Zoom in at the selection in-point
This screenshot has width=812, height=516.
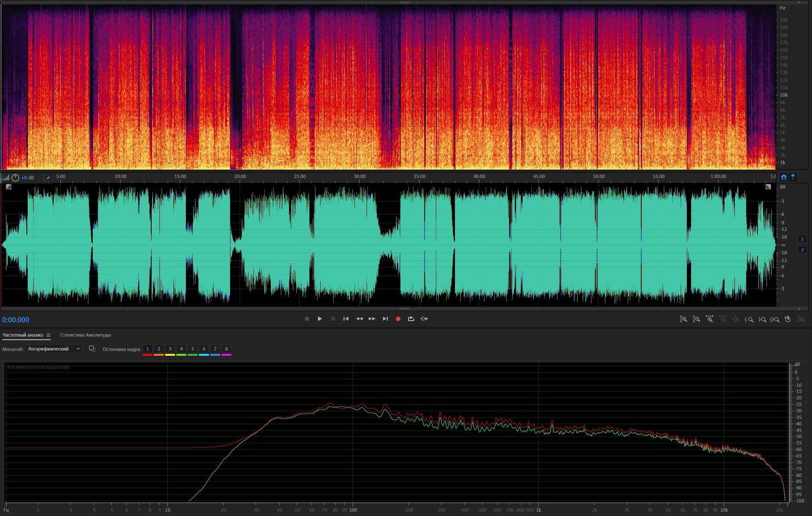point(749,319)
